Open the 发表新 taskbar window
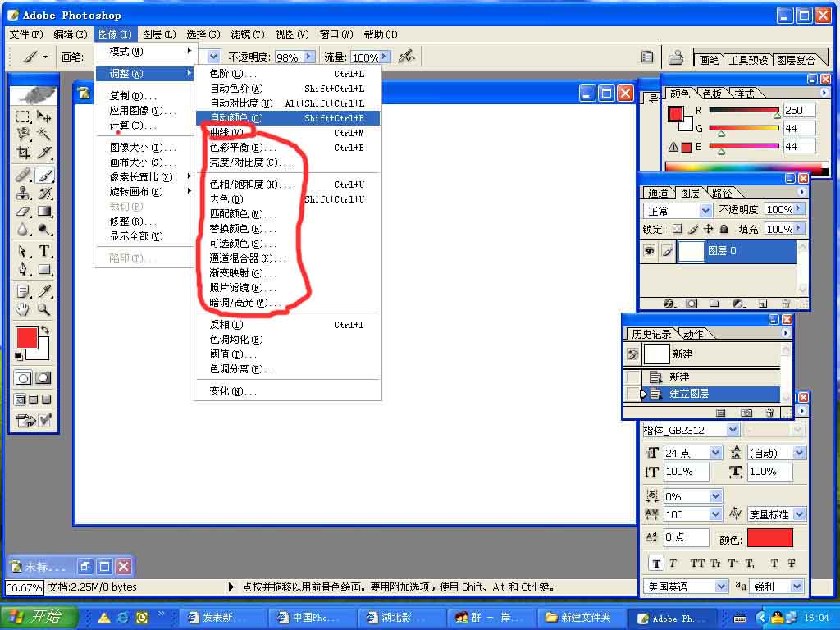The width and height of the screenshot is (840, 630). [x=221, y=618]
